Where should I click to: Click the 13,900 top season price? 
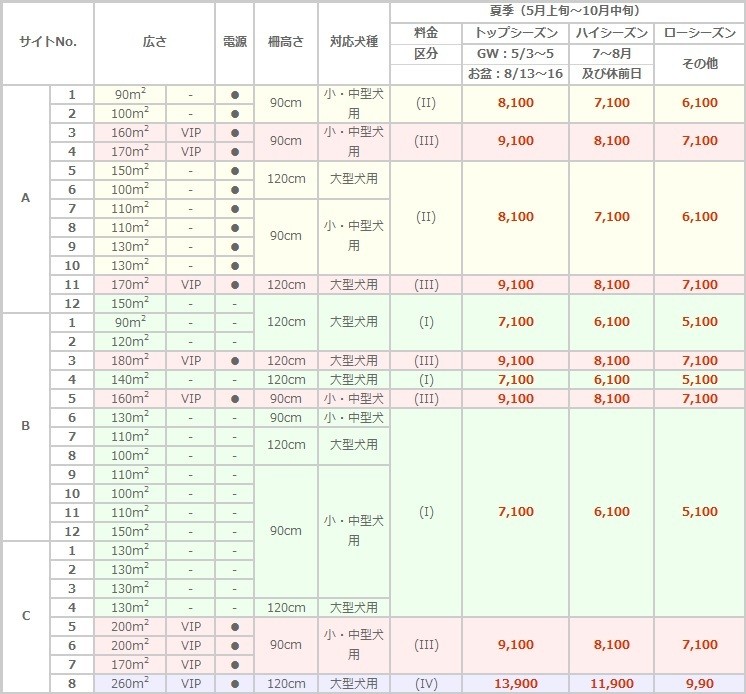click(516, 684)
